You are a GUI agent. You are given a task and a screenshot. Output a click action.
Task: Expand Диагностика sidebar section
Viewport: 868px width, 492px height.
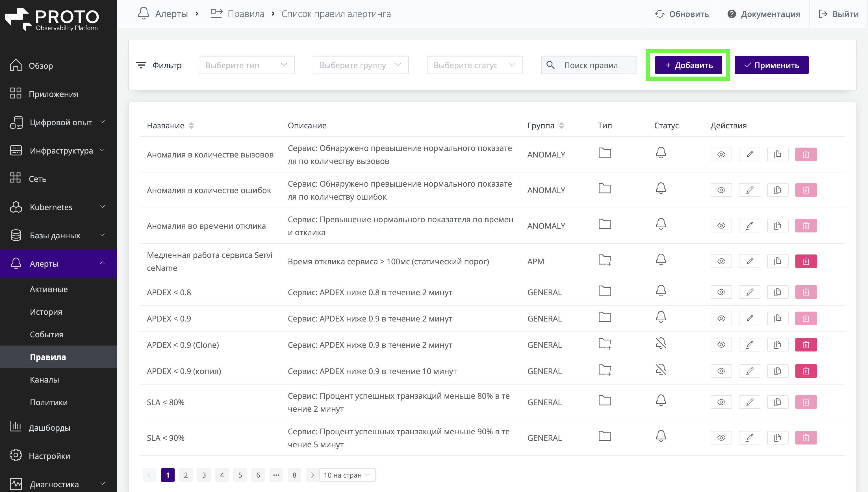pos(59,484)
